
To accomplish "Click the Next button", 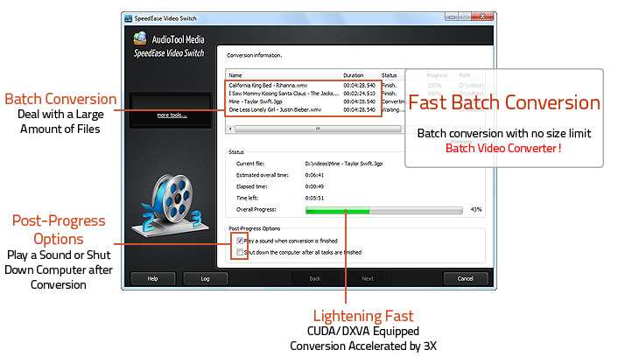I will click(368, 278).
